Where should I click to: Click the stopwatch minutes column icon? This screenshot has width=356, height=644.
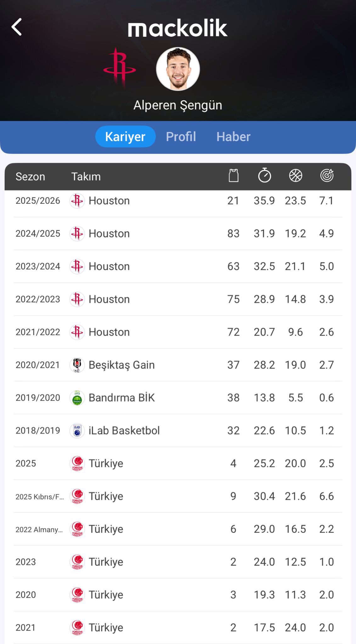pyautogui.click(x=264, y=175)
